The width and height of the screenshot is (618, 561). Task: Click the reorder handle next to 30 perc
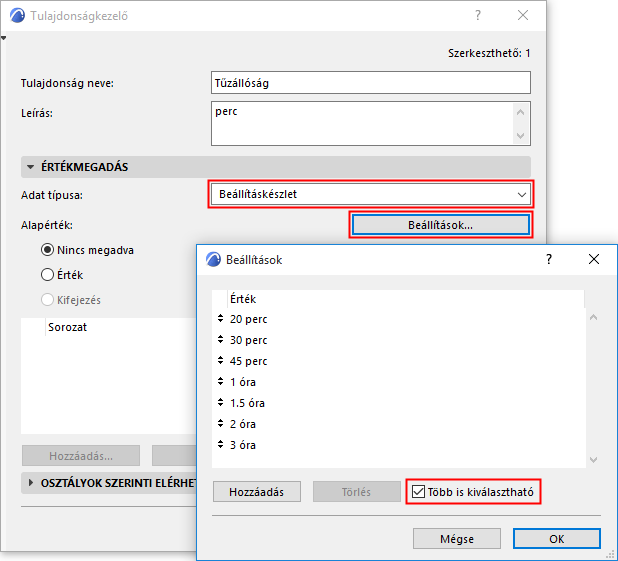tap(220, 339)
